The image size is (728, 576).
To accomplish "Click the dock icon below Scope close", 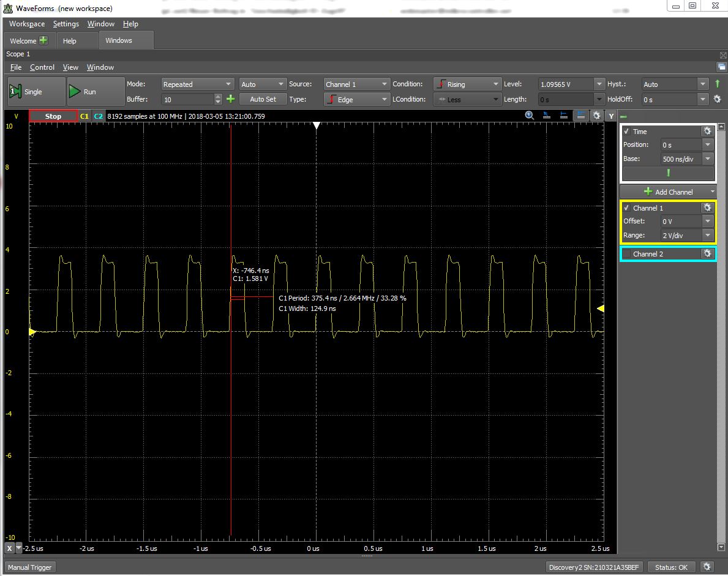I will (721, 67).
